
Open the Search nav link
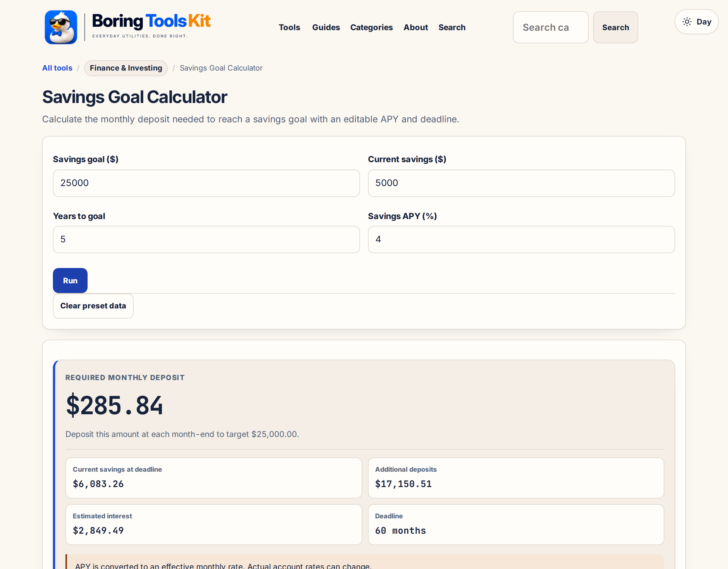point(452,27)
